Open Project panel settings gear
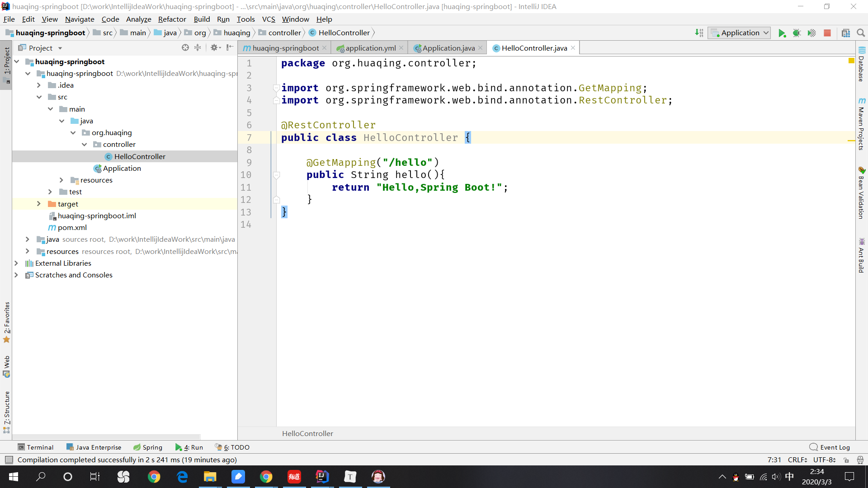The image size is (868, 488). [214, 48]
